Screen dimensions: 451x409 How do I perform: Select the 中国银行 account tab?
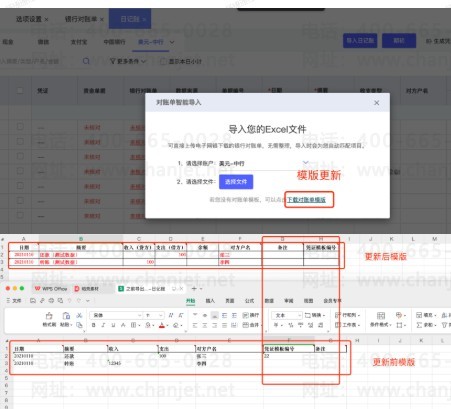tap(114, 42)
